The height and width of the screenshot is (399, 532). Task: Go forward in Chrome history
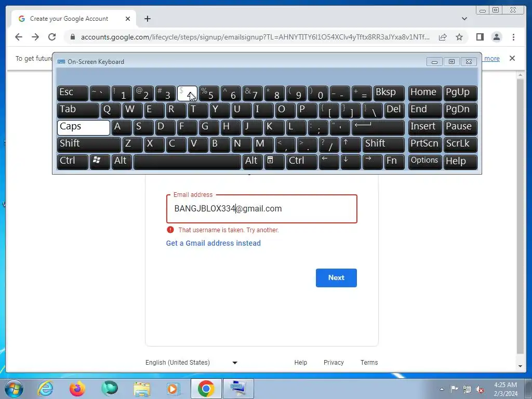(x=35, y=37)
